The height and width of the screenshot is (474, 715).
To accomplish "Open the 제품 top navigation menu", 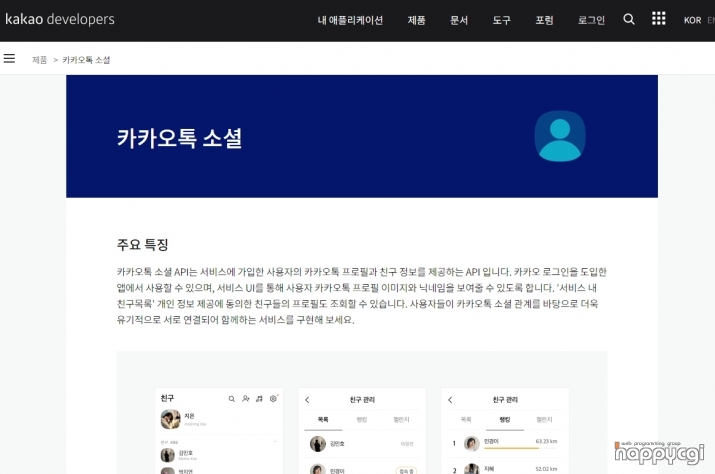I will [416, 20].
